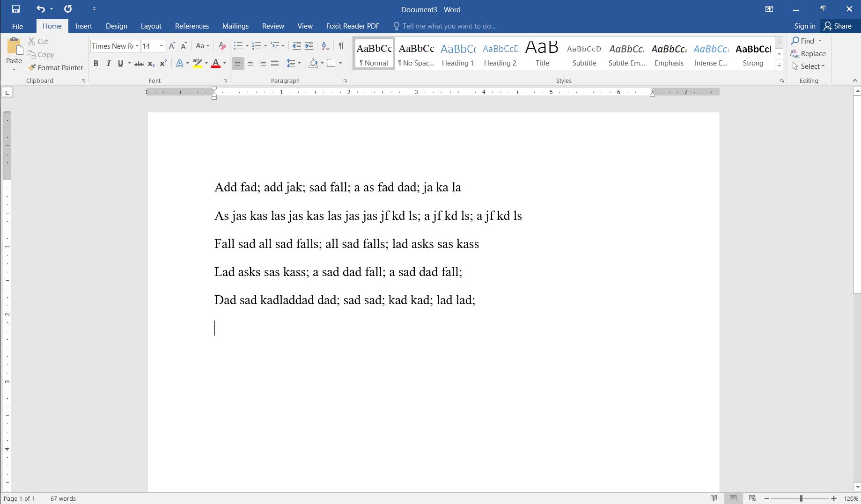Screen dimensions: 861x504
Task: Switch to the Mailings tab
Action: 235,26
